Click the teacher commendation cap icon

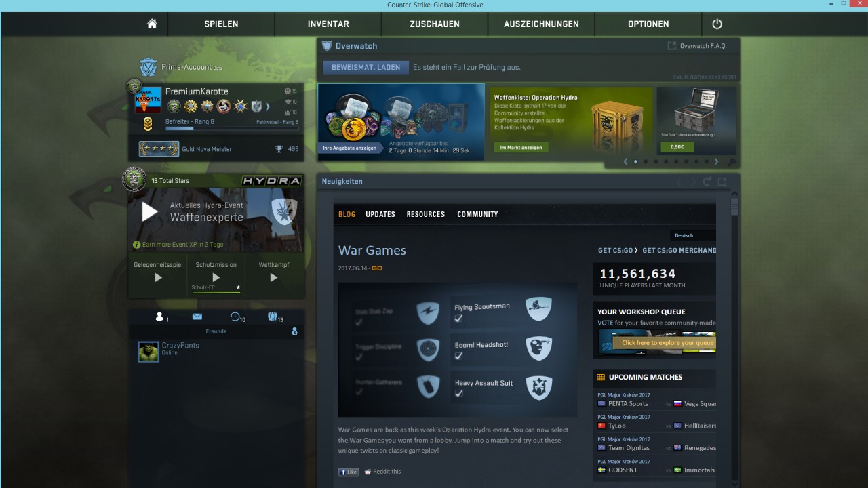tap(287, 102)
